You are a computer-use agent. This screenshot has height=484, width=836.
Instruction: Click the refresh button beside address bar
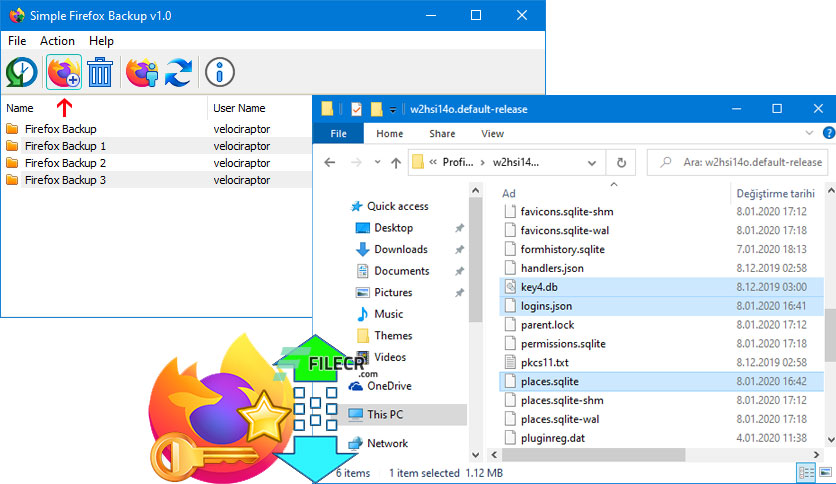coord(621,163)
